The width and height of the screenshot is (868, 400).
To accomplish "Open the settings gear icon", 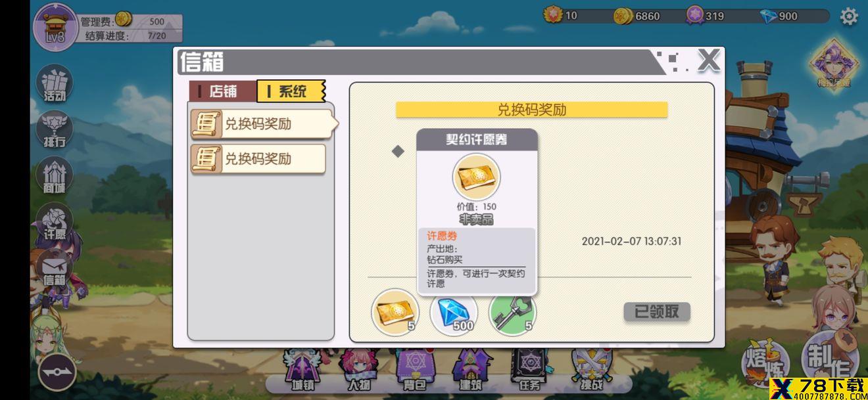I will coord(849,16).
